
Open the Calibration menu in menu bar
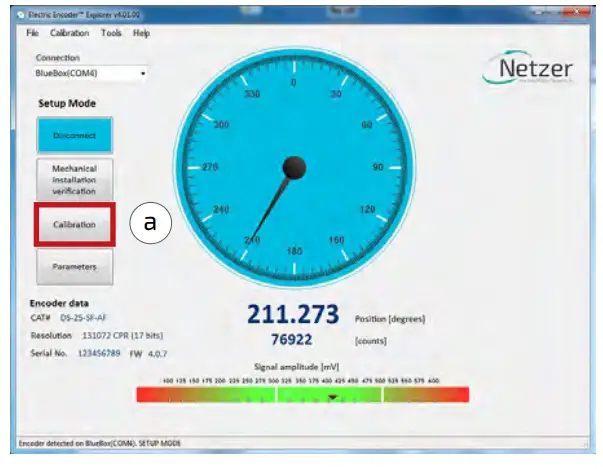69,33
